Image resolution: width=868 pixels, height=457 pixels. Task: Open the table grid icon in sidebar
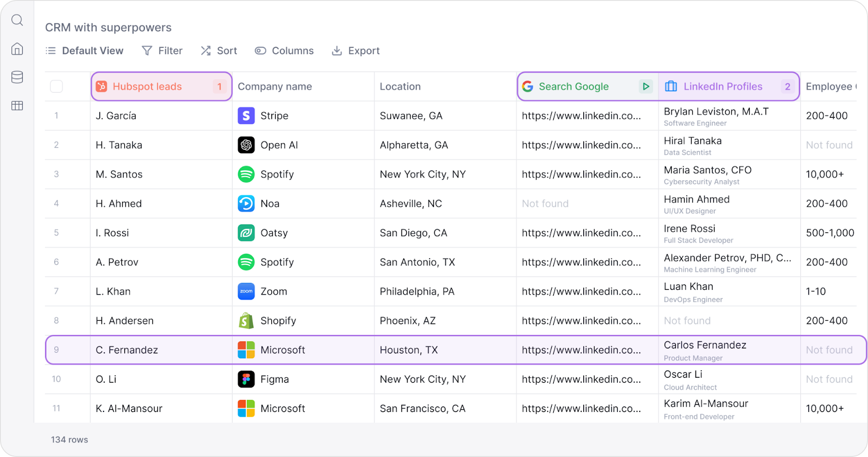(17, 105)
